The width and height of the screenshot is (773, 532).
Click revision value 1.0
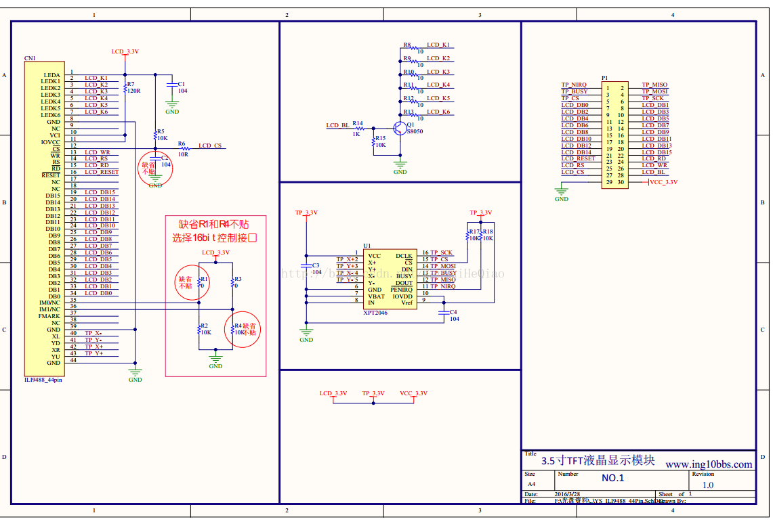point(708,485)
